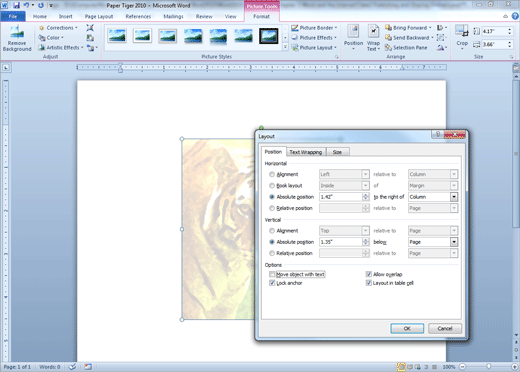This screenshot has width=520, height=372.
Task: Open the Corrections menu
Action: (x=58, y=28)
